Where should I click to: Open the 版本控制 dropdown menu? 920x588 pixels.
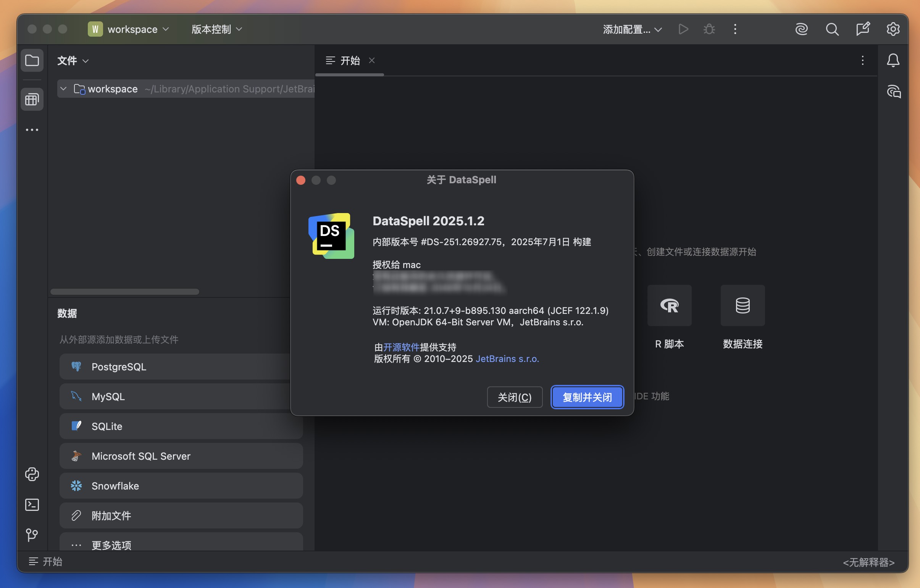coord(216,29)
